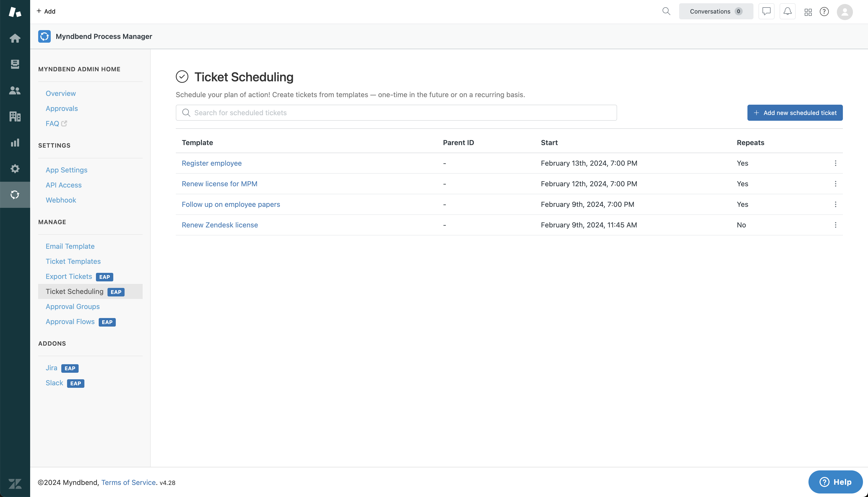This screenshot has width=868, height=497.
Task: Open the notifications bell icon
Action: 787,11
